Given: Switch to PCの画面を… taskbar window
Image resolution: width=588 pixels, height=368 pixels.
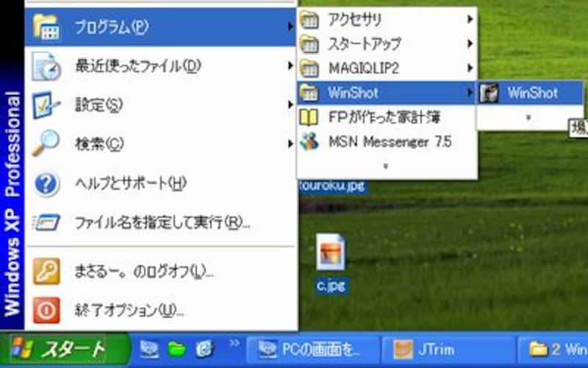Looking at the screenshot, I should [x=314, y=350].
